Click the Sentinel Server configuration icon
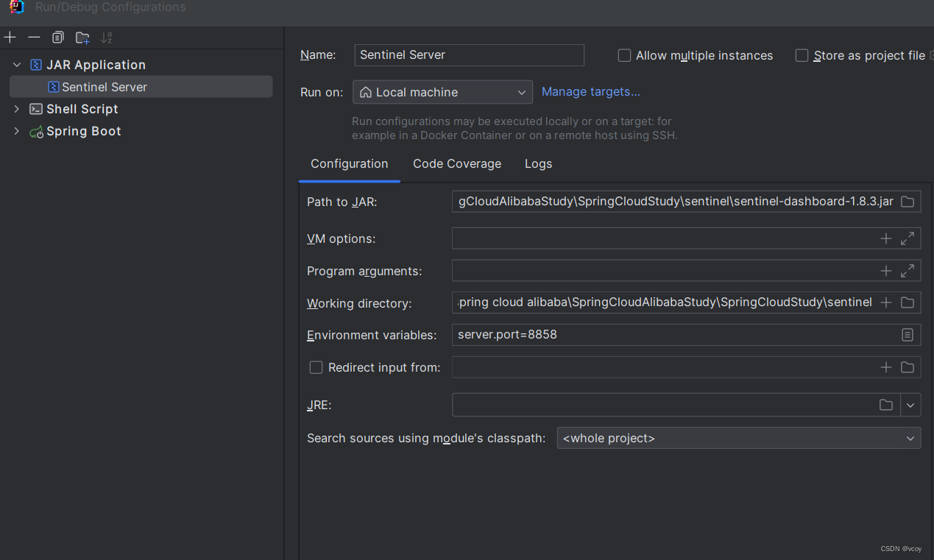Image resolution: width=934 pixels, height=560 pixels. 53,87
